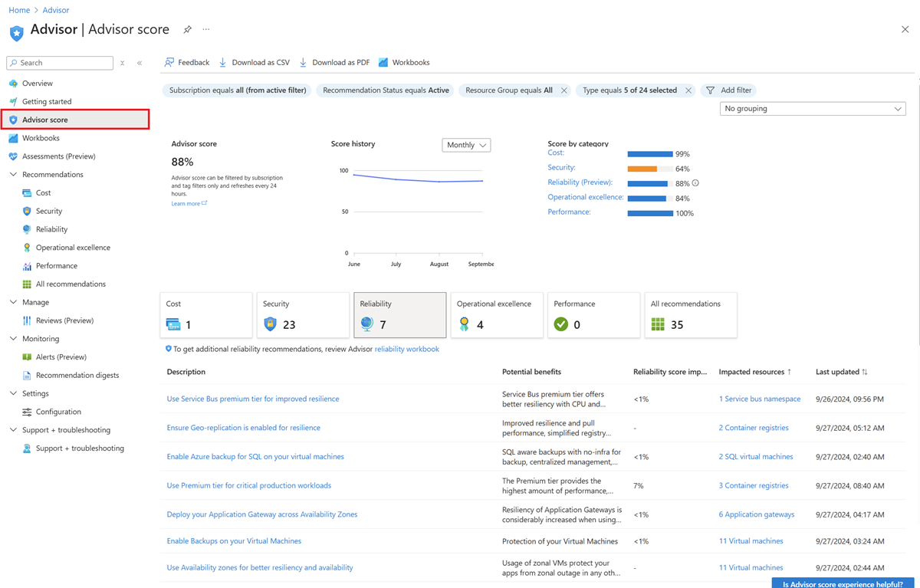Viewport: 920px width, 588px height.
Task: Collapse the left navigation pane
Action: (139, 62)
